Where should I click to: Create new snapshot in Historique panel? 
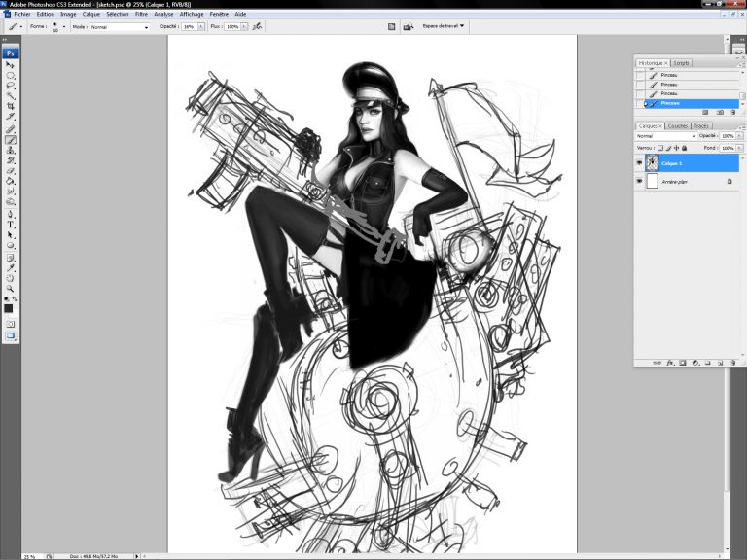click(720, 113)
